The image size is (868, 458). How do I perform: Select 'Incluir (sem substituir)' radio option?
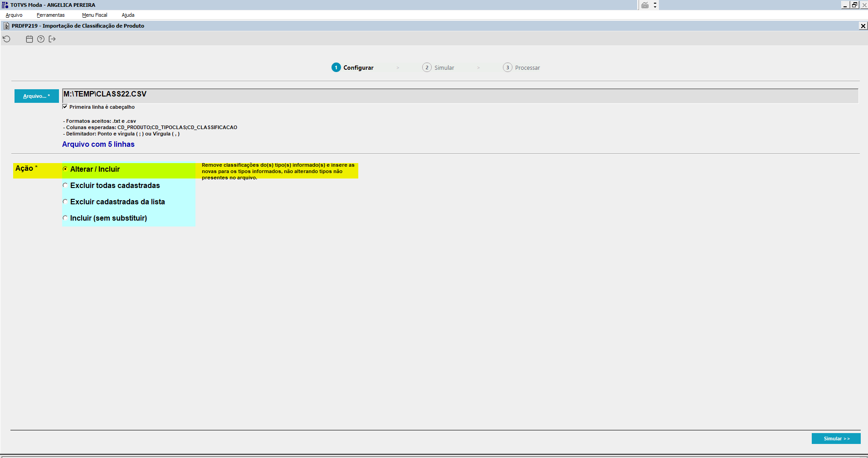click(65, 218)
